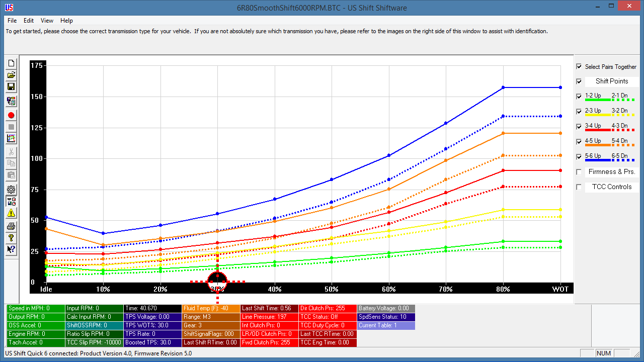The height and width of the screenshot is (362, 644).
Task: Start recording with the red circle icon
Action: [11, 115]
